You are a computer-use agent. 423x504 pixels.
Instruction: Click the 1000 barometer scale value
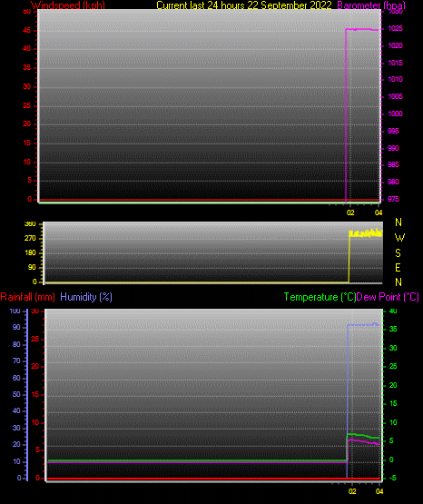click(395, 114)
